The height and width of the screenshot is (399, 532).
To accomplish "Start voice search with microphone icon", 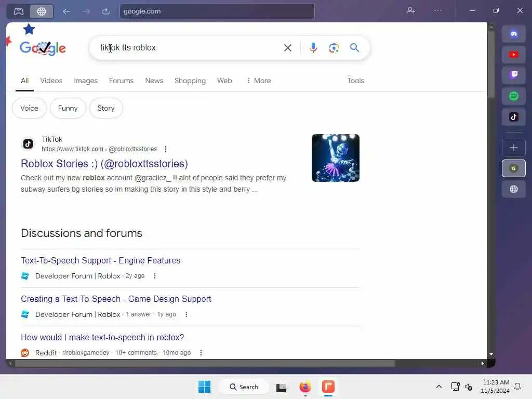I will click(313, 48).
